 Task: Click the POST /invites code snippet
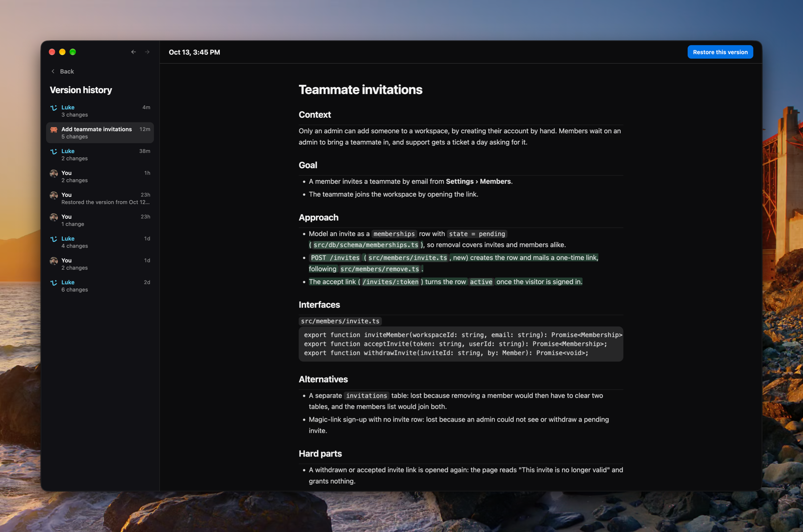pos(335,258)
